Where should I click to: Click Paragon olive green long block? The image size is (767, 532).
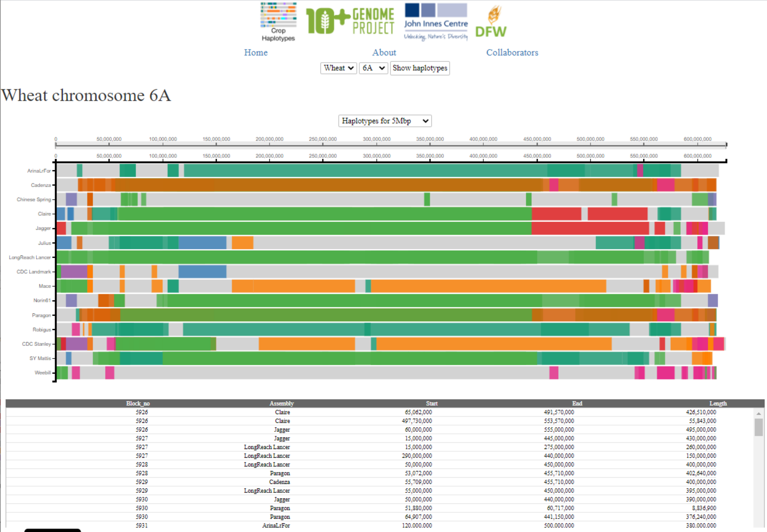click(326, 315)
